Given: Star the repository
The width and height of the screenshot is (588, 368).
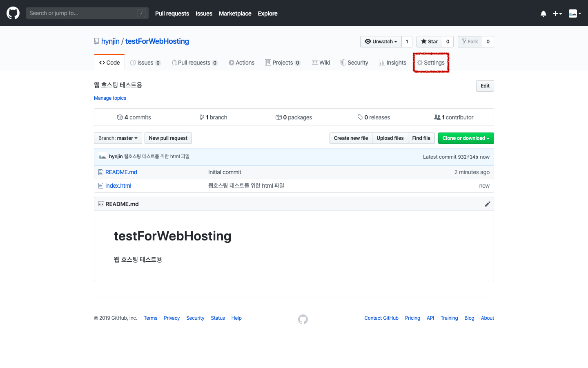Looking at the screenshot, I should pos(429,42).
